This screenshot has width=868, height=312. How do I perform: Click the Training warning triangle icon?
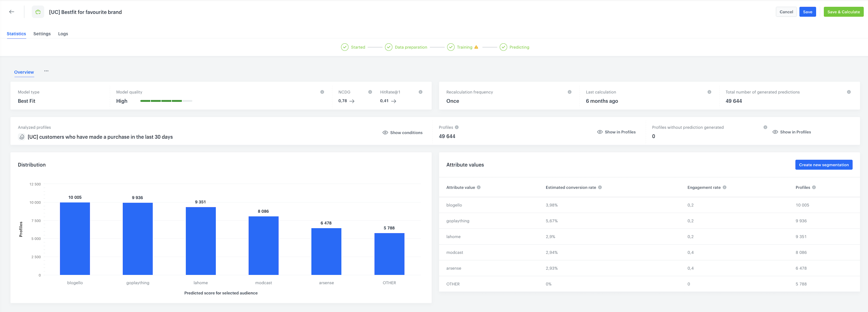tap(476, 47)
